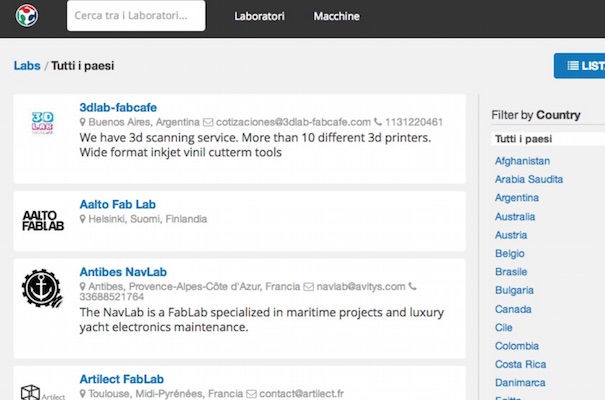Open the Laboratori menu item

coord(259,16)
